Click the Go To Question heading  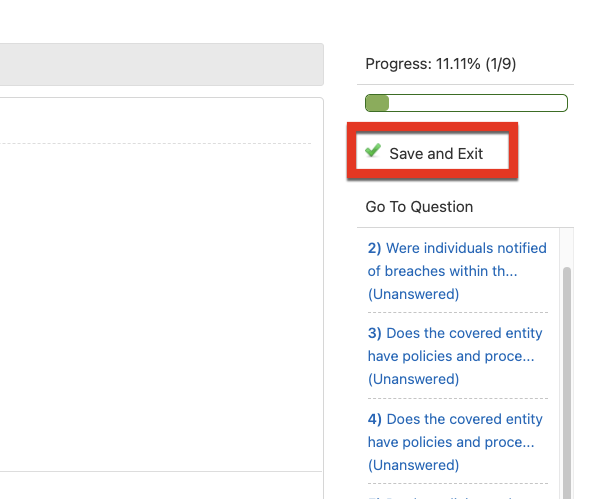coord(419,207)
